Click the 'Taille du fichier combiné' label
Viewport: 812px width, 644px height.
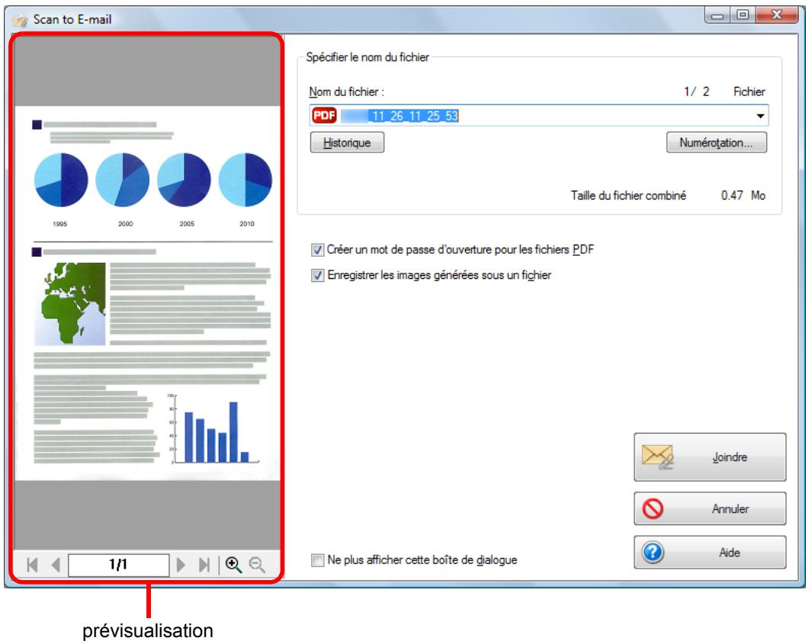tap(628, 196)
